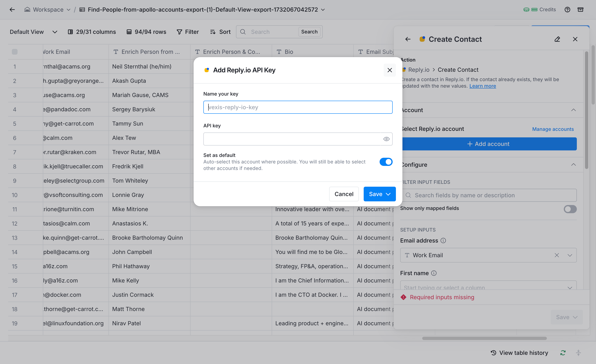Screen dimensions: 596x364
Task: Enable Show only mapped fields toggle
Action: [570, 209]
